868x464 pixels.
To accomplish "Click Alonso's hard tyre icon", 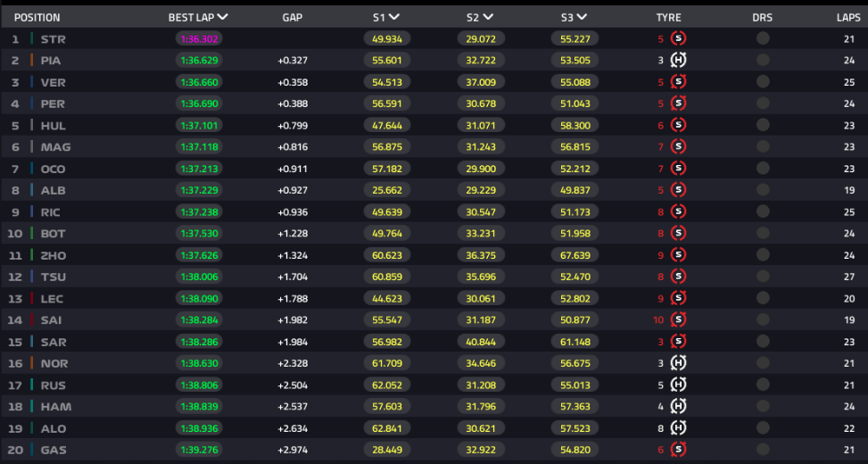I will pos(678,428).
